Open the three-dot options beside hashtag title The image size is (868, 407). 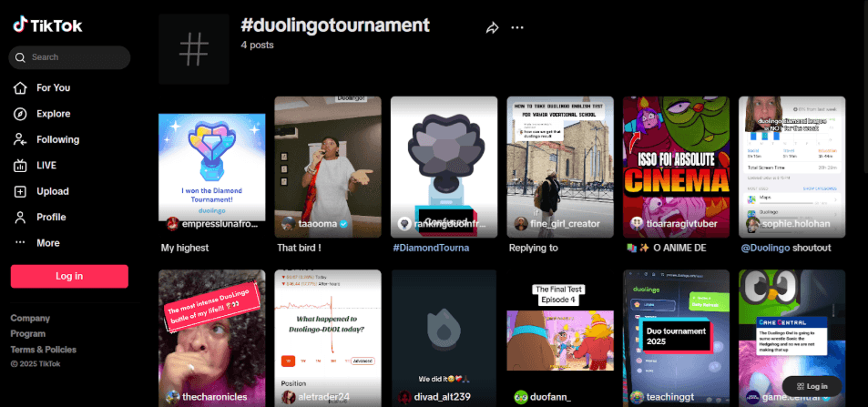click(x=517, y=27)
